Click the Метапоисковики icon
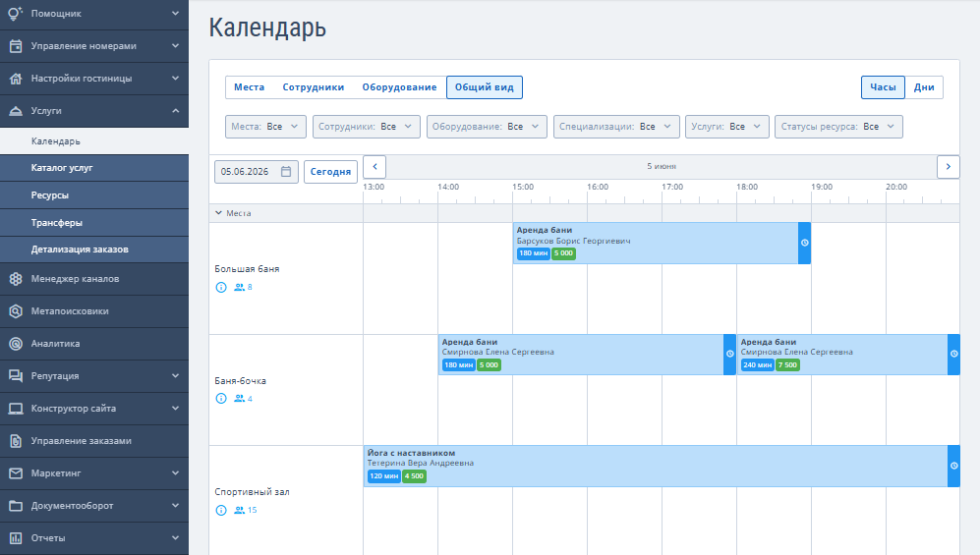Image resolution: width=980 pixels, height=555 pixels. pyautogui.click(x=16, y=311)
